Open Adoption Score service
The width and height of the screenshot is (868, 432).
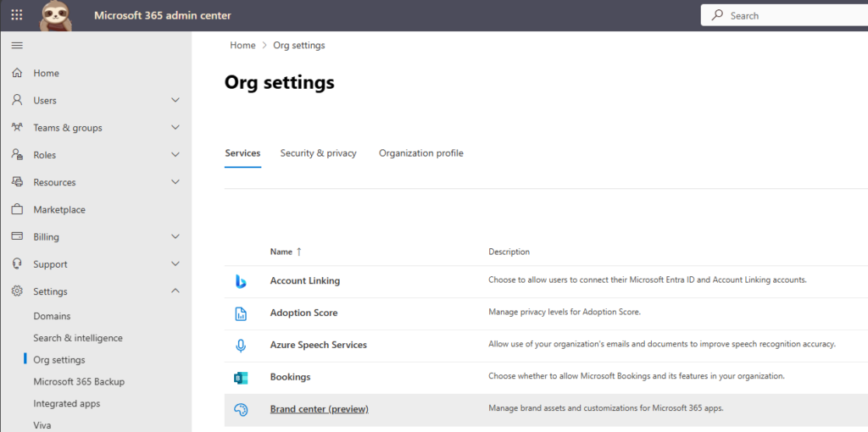click(x=304, y=313)
